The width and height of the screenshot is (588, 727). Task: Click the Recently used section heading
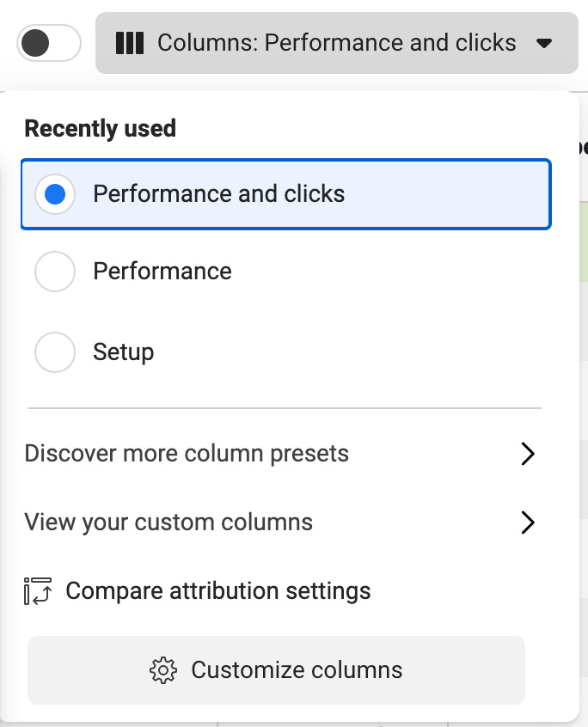[100, 129]
